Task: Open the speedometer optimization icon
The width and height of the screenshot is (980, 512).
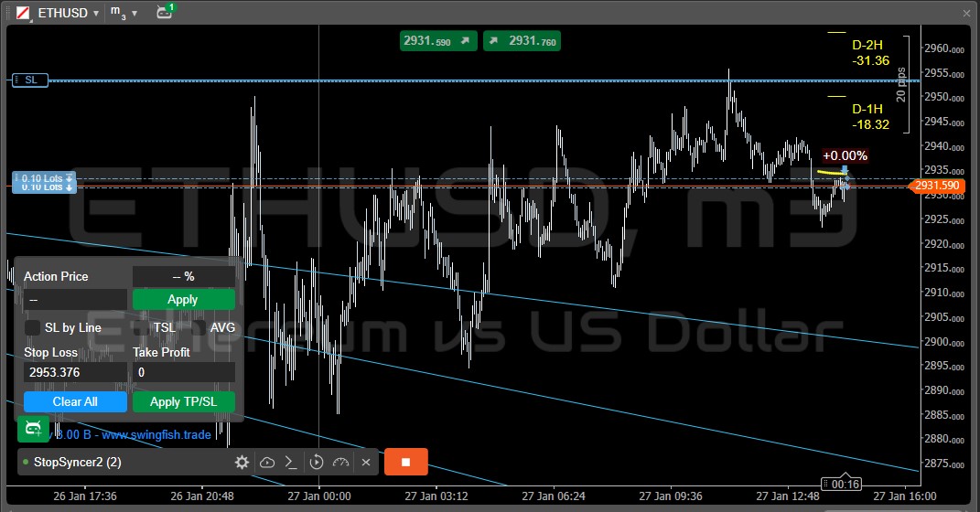Action: tap(341, 463)
